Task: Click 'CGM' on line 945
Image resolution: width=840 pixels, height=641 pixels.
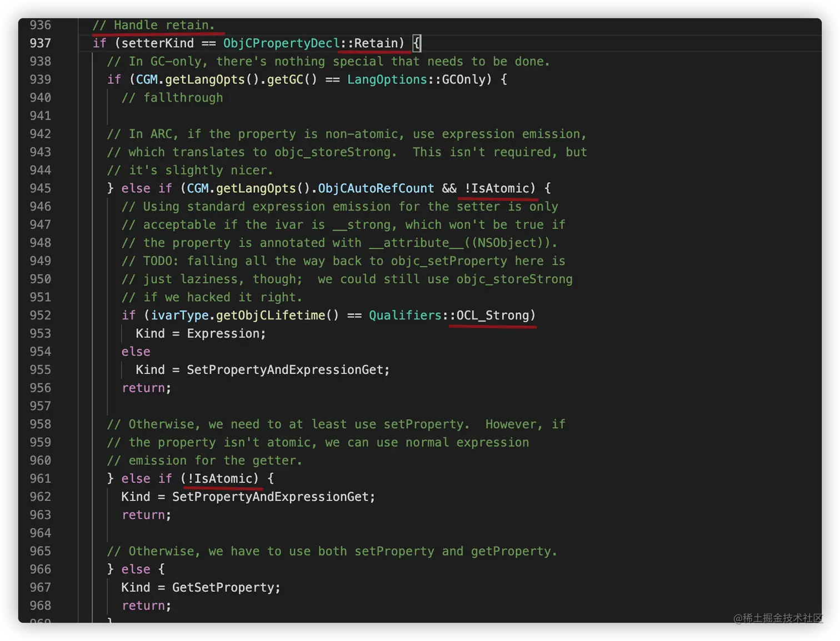Action: click(198, 188)
